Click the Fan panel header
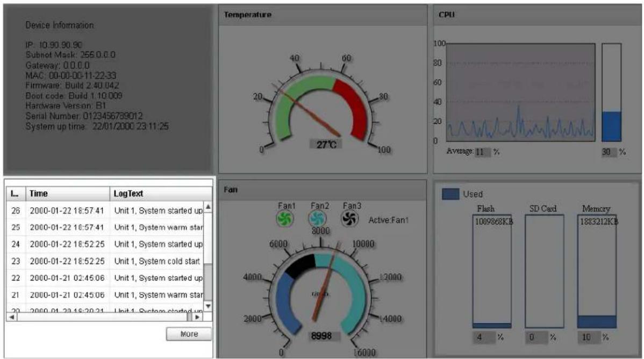Viewport: 644px width, 359px height. (323, 189)
